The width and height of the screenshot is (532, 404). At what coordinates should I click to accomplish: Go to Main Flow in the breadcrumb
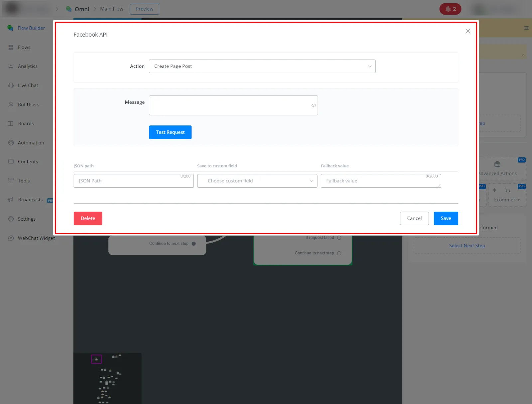pyautogui.click(x=112, y=9)
